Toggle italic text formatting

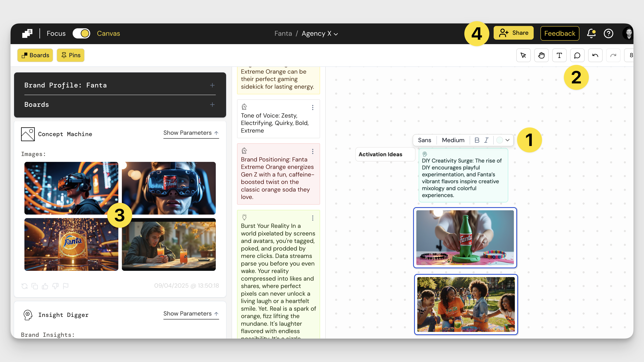pos(486,140)
